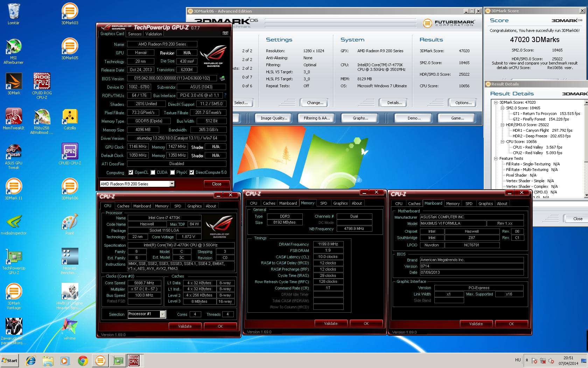Switch to the Sensors tab in GPU-Z
Viewport: 588px width, 368px height.
pos(135,34)
